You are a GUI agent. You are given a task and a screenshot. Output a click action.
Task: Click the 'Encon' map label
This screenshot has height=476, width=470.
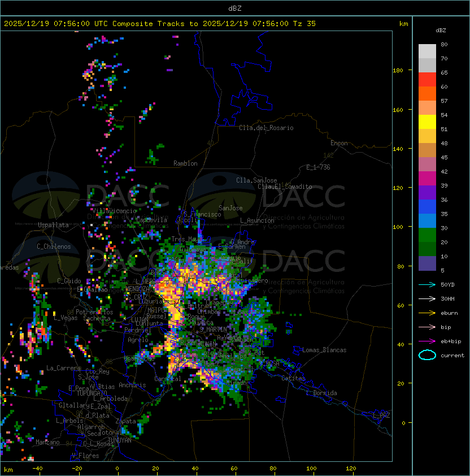[x=339, y=143]
